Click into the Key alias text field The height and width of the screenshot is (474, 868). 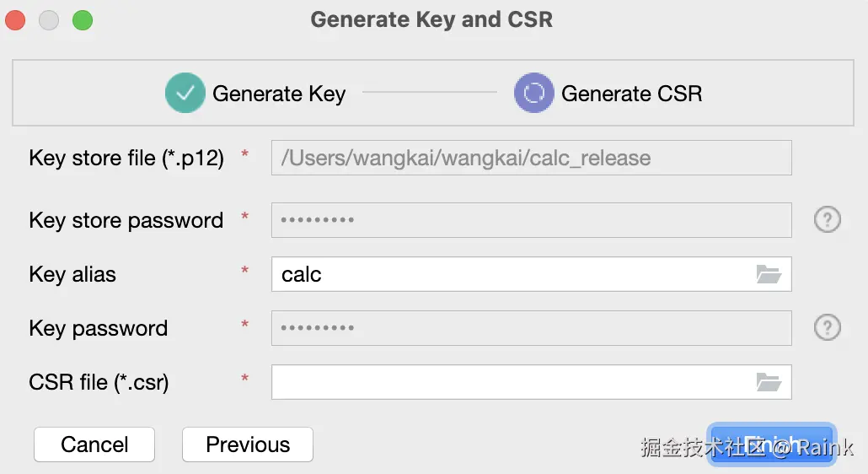[x=506, y=274]
